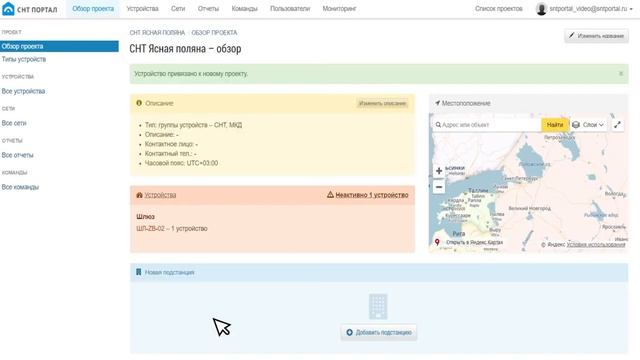Go to Список проектов
Image resolution: width=640 pixels, height=360 pixels.
click(x=498, y=9)
